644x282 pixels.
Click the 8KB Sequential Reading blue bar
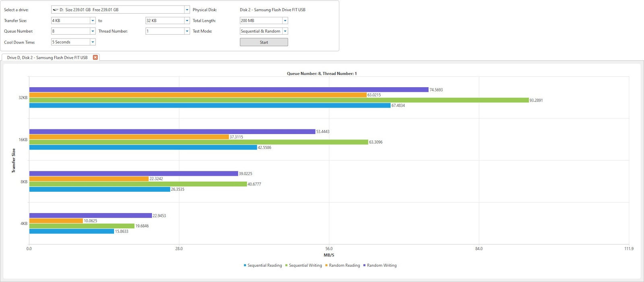[x=99, y=189]
